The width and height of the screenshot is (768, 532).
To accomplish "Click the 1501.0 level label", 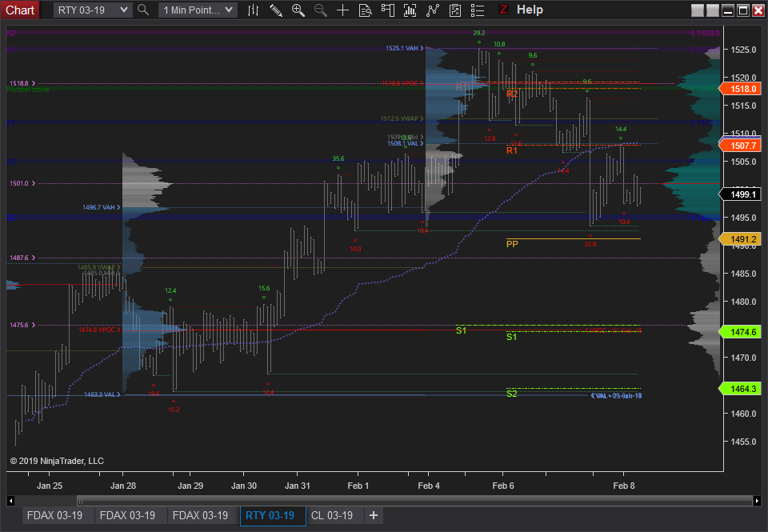I will 22,183.
